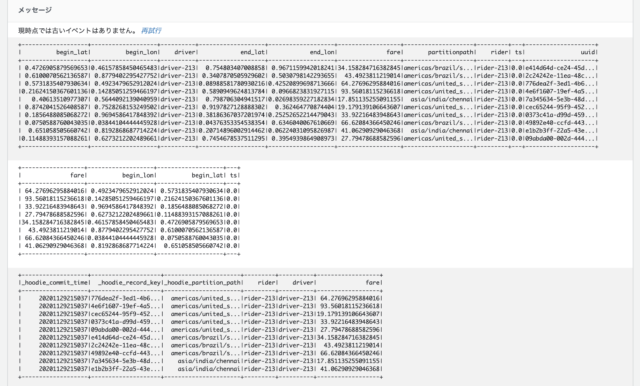The image size is (640, 386).
Task: Select begin_lon header in the uuid table
Action: pos(141,52)
